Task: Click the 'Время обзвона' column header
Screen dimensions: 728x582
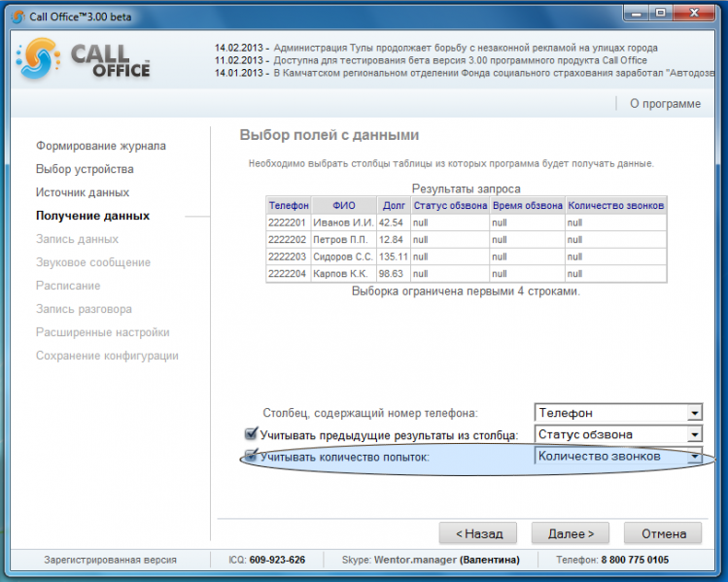Action: 528,205
